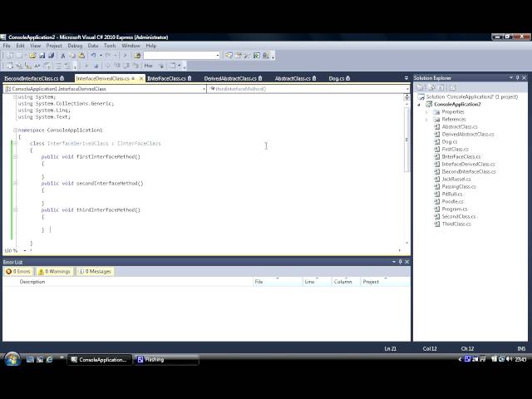532x399 pixels.
Task: Expand the References node in Solution Explorer
Action: (x=426, y=120)
